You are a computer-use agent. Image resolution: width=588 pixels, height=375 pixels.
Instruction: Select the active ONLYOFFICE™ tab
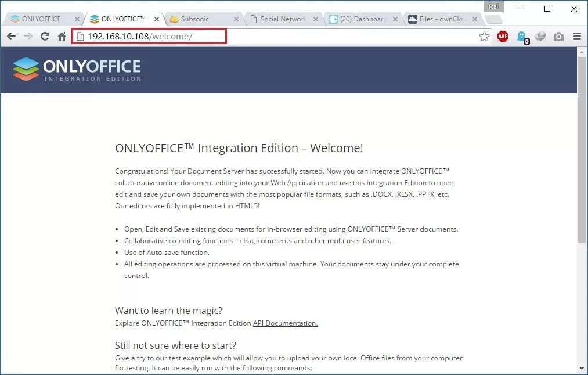click(x=123, y=19)
